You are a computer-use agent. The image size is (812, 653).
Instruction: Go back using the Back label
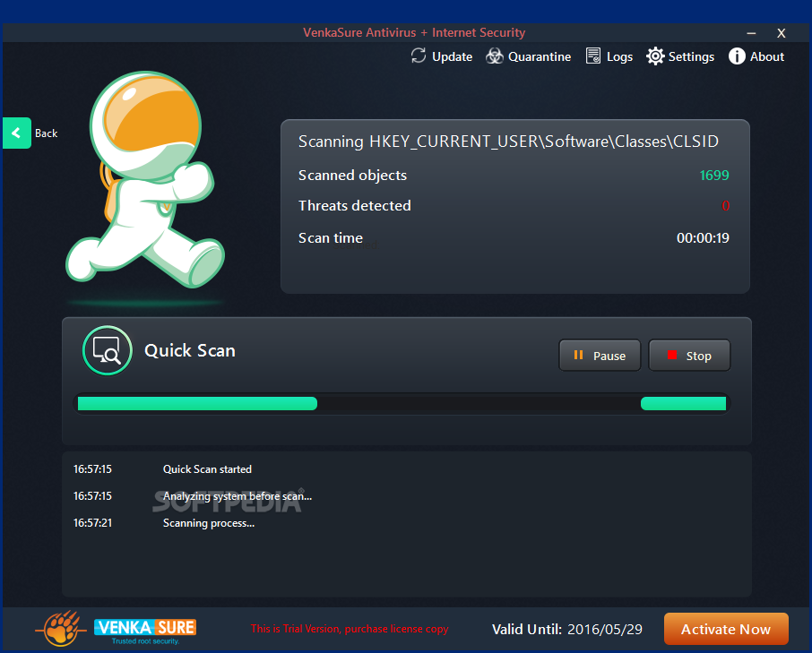46,133
